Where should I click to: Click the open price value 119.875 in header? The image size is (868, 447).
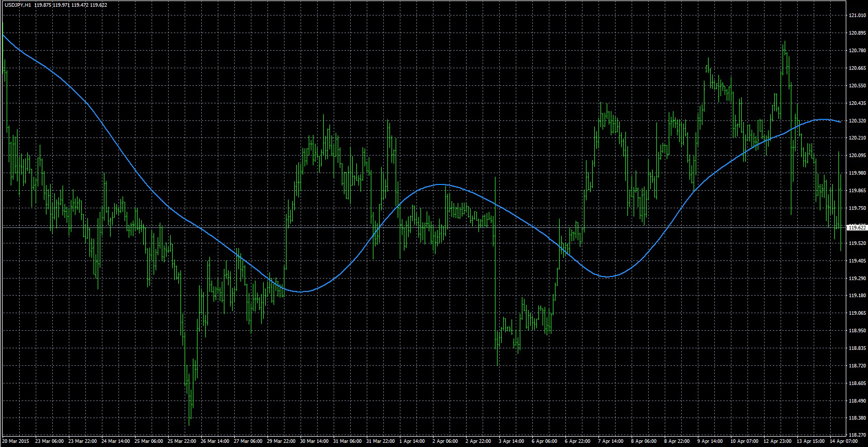tap(43, 5)
